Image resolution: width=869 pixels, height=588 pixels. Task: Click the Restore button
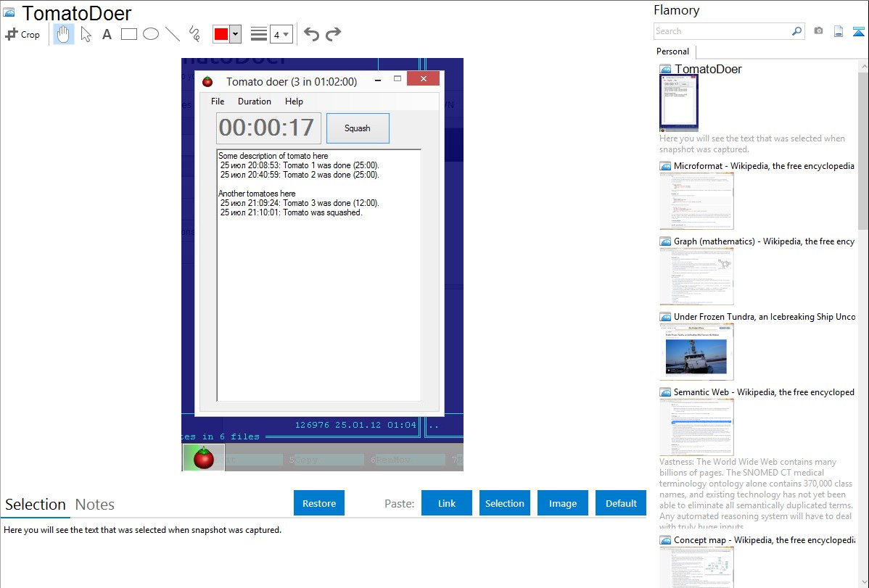coord(319,503)
